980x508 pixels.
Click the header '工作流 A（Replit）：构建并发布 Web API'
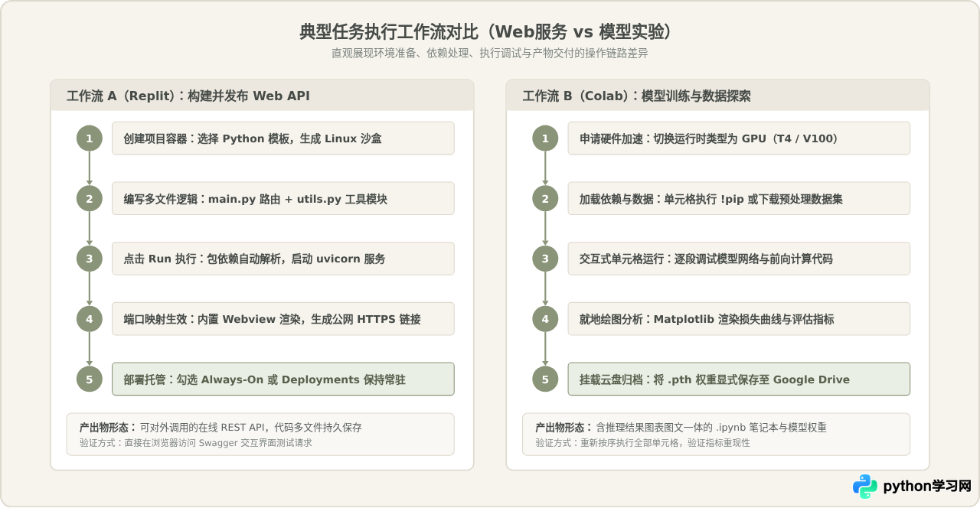tap(188, 96)
